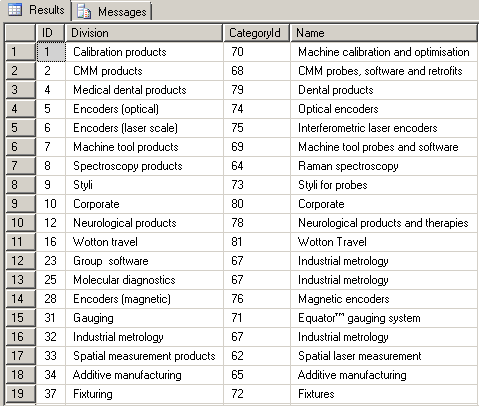Select the Equator gauging system cell
This screenshot has width=479, height=406.
pyautogui.click(x=384, y=318)
